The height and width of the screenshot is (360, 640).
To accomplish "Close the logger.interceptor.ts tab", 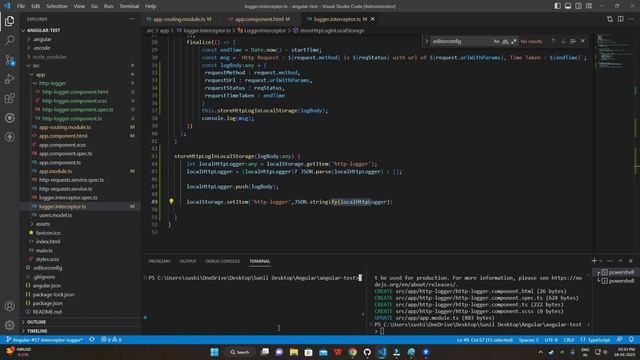I will click(373, 19).
